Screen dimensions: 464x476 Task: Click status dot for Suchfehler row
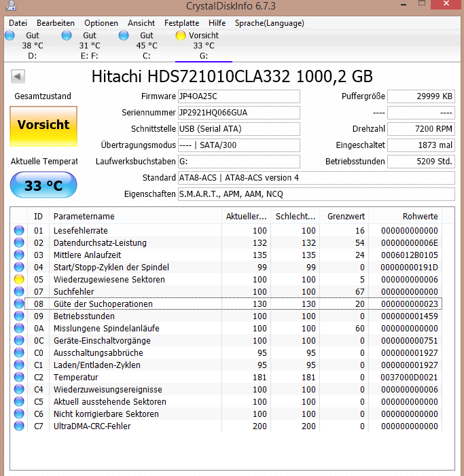19,291
